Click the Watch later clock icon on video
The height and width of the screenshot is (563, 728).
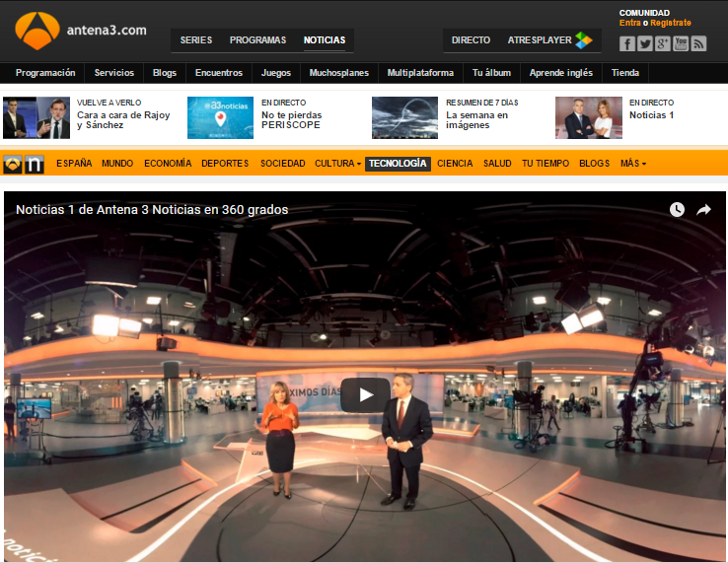[677, 210]
